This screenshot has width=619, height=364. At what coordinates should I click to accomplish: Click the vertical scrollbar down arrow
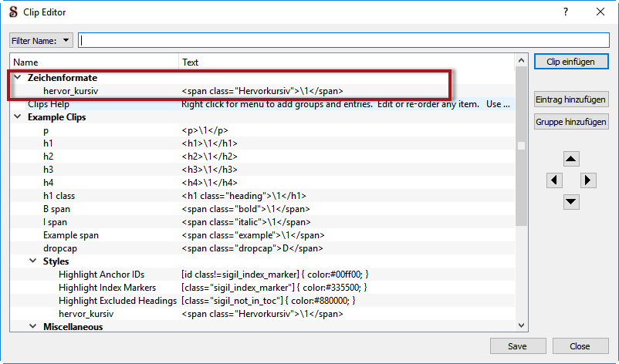coord(521,325)
